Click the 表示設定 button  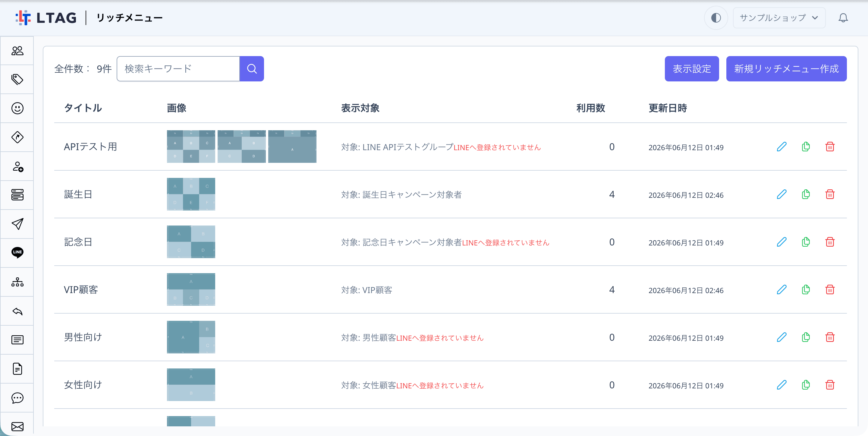[691, 69]
